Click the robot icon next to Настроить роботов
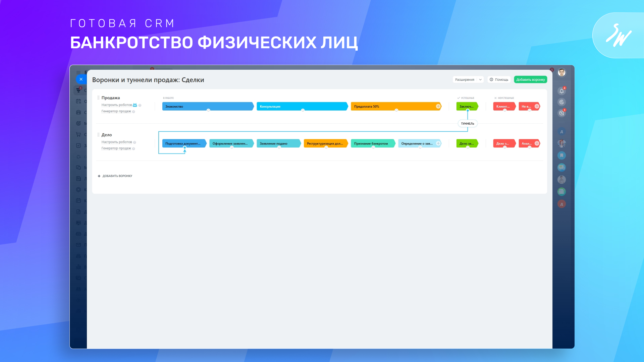Image resolution: width=644 pixels, height=362 pixels. (135, 105)
